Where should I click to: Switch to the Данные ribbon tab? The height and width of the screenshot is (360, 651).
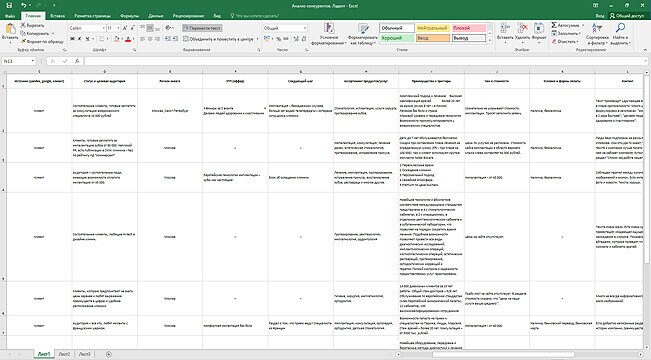coord(156,16)
